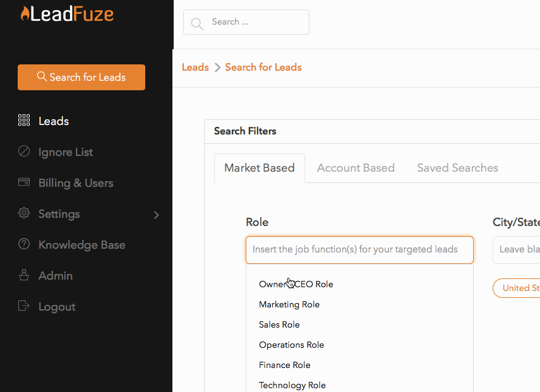Choose Sales Role from the dropdown
The height and width of the screenshot is (392, 540).
279,324
